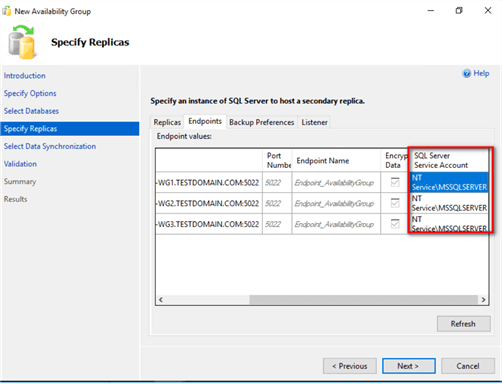The width and height of the screenshot is (502, 384).
Task: Open the Listener tab
Action: click(314, 122)
